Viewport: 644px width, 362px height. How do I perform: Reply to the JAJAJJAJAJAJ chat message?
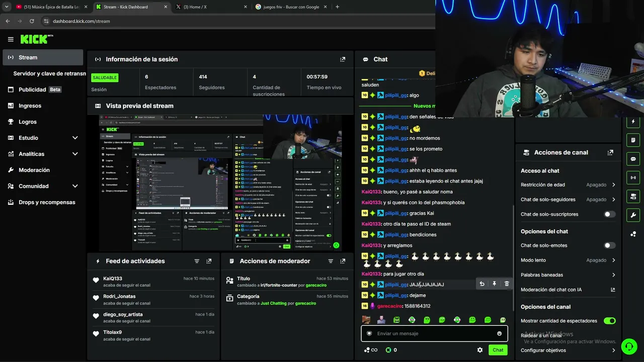point(482,284)
